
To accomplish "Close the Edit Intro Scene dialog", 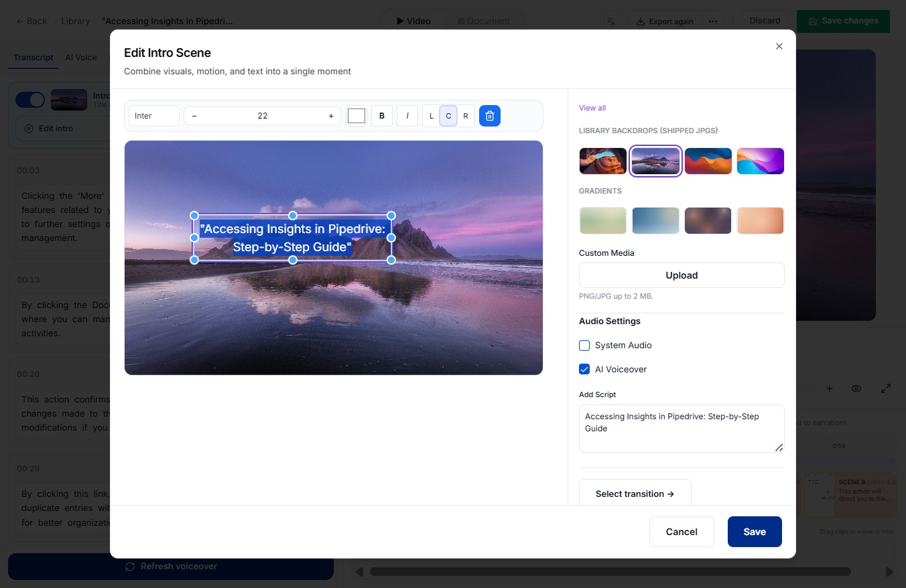I will click(x=779, y=46).
